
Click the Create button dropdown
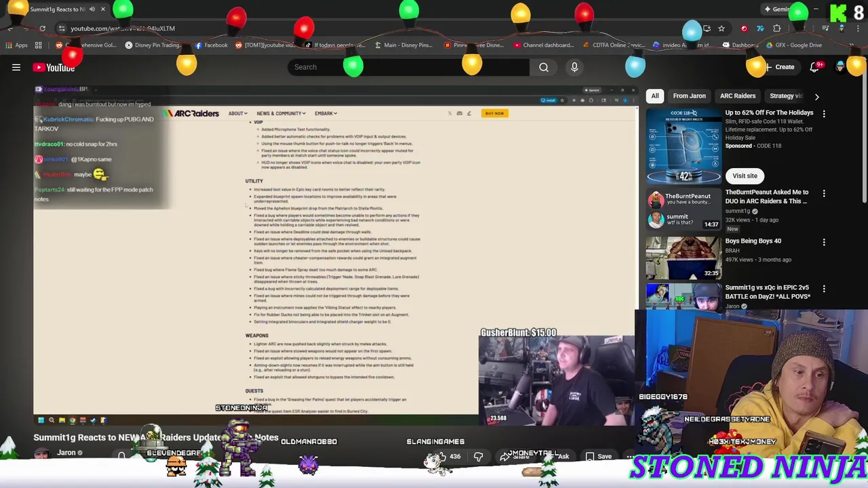pyautogui.click(x=780, y=67)
